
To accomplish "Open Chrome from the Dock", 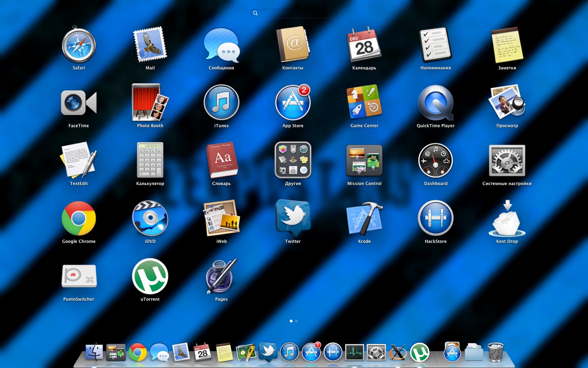I will point(138,352).
